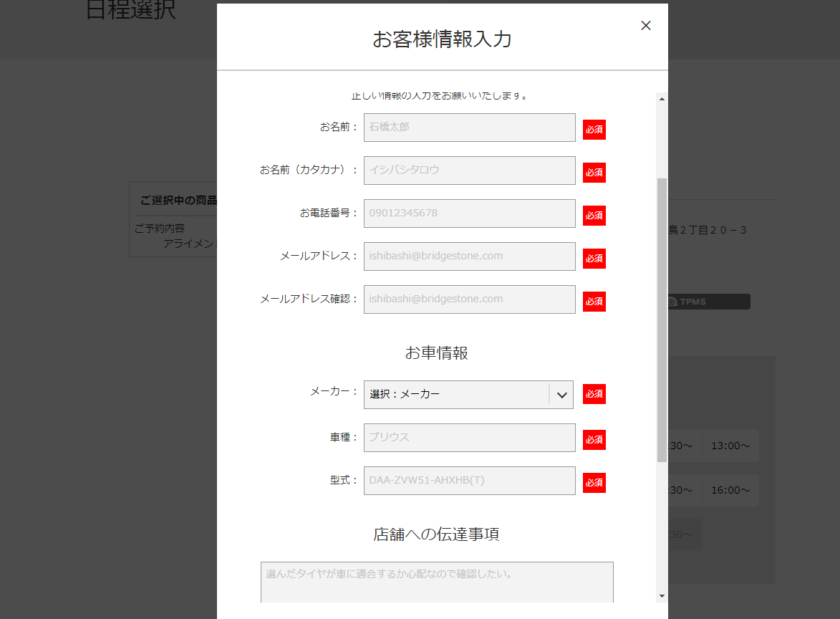
Task: Select the メールアドレス input field
Action: 469,256
